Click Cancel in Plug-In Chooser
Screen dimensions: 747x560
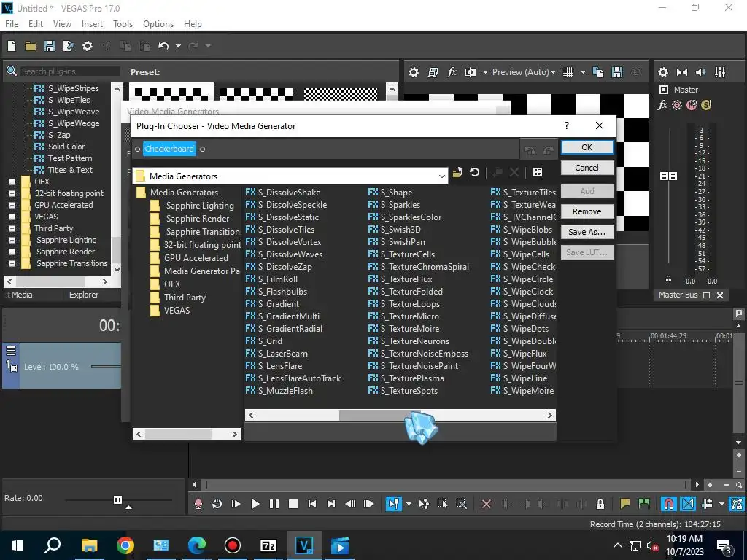click(x=587, y=168)
